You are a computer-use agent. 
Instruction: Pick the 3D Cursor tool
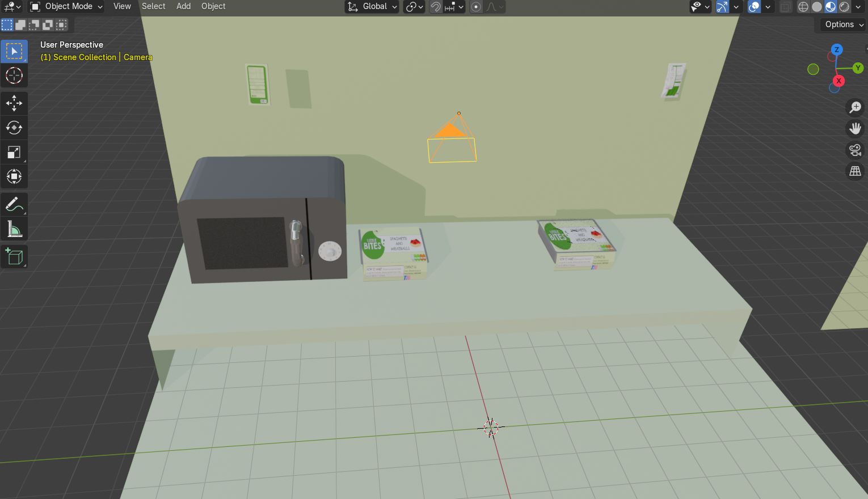click(14, 75)
